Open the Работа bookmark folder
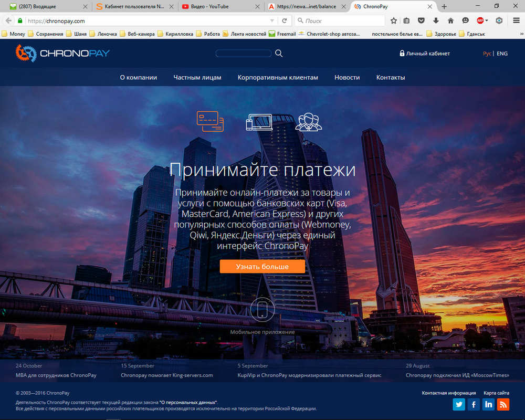 (208, 34)
